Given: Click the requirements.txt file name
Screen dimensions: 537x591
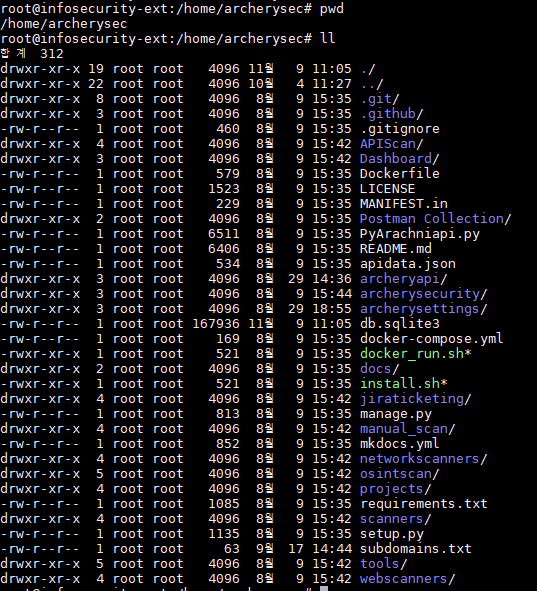Looking at the screenshot, I should tap(424, 504).
